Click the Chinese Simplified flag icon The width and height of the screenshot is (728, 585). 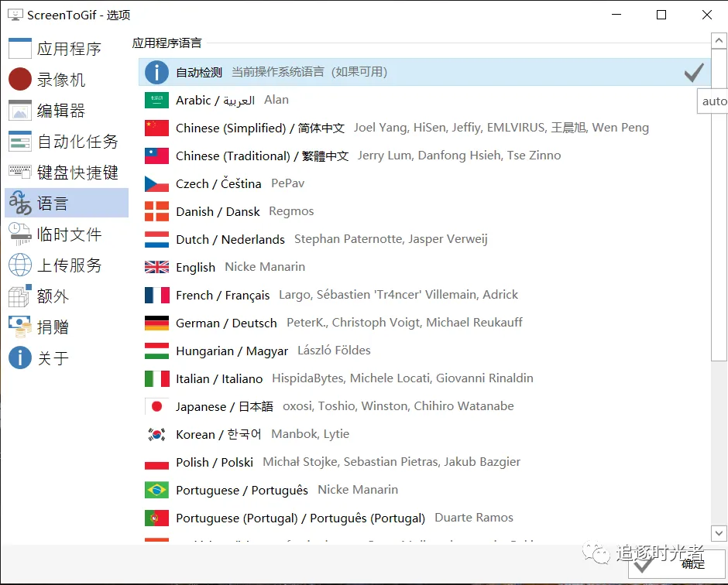click(156, 128)
